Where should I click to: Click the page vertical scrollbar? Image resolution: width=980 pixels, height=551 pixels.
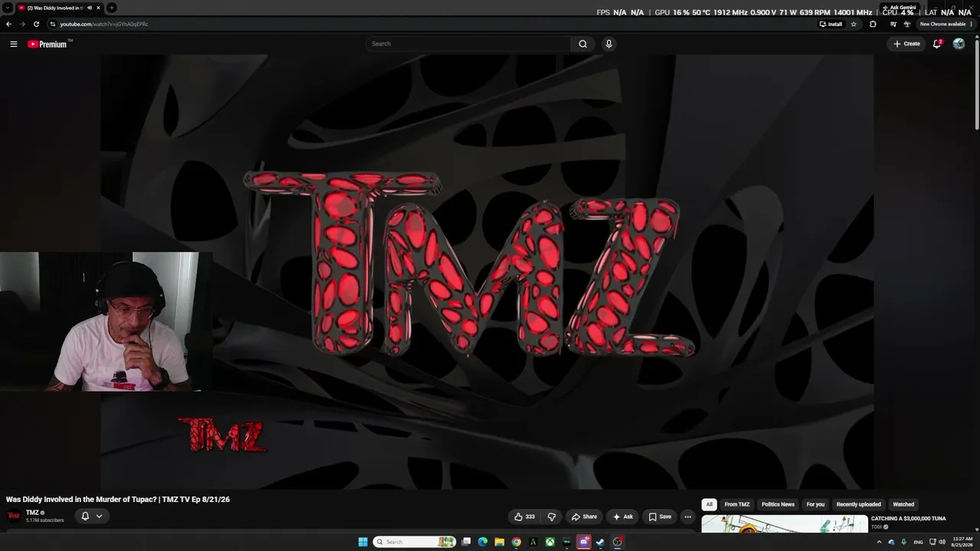coord(976,84)
